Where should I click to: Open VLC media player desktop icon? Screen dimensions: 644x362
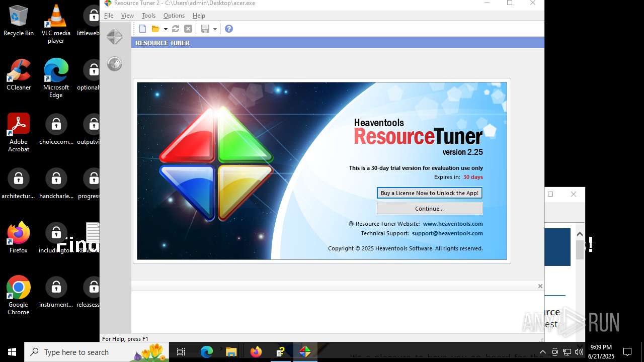(56, 24)
